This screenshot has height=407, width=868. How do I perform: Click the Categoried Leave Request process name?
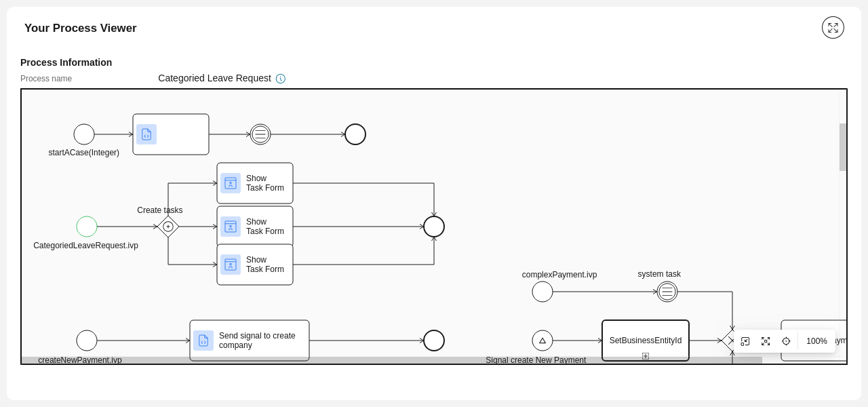tap(214, 78)
